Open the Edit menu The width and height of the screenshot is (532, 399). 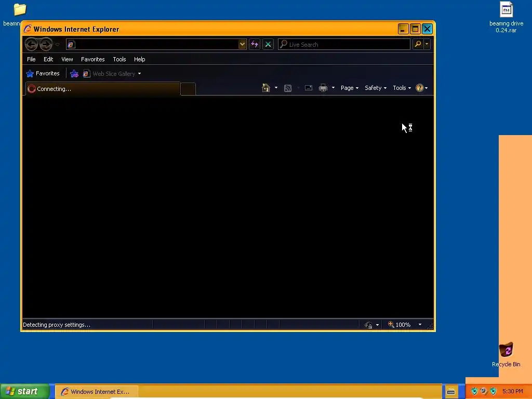click(x=48, y=59)
